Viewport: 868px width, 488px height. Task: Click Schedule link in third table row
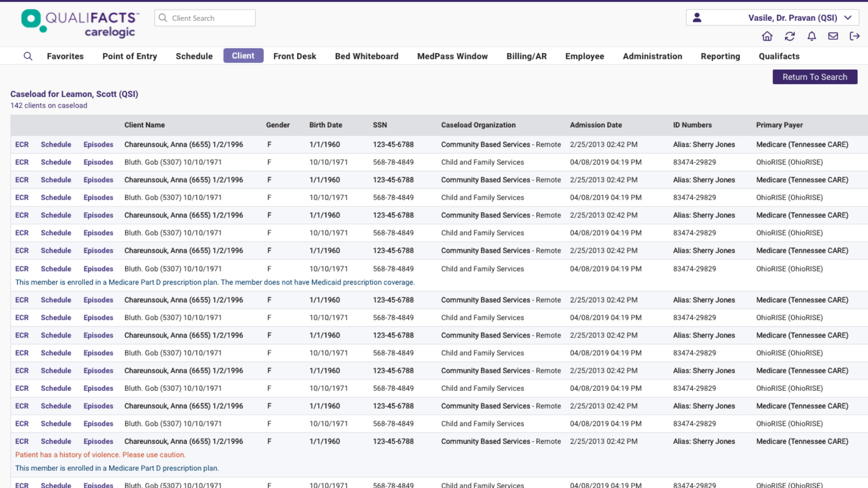pos(56,180)
